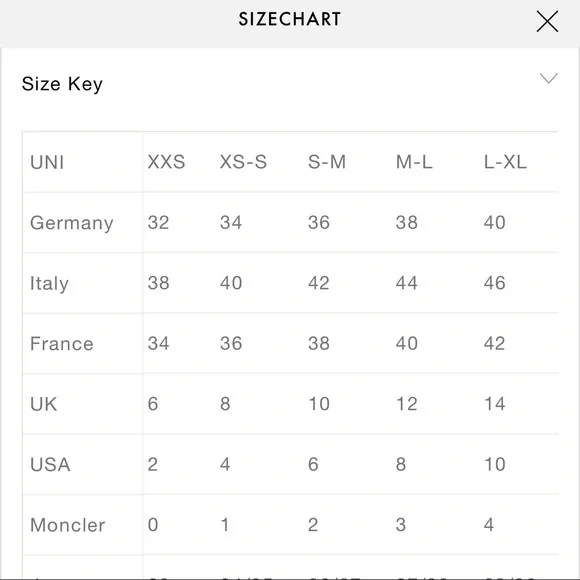Select the S-M column header
This screenshot has width=580, height=580.
coord(327,162)
